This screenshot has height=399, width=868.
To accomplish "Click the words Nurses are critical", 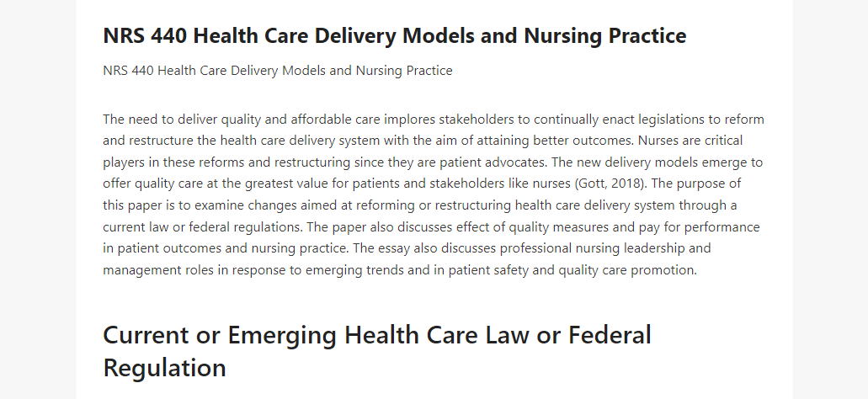I will pyautogui.click(x=690, y=141).
